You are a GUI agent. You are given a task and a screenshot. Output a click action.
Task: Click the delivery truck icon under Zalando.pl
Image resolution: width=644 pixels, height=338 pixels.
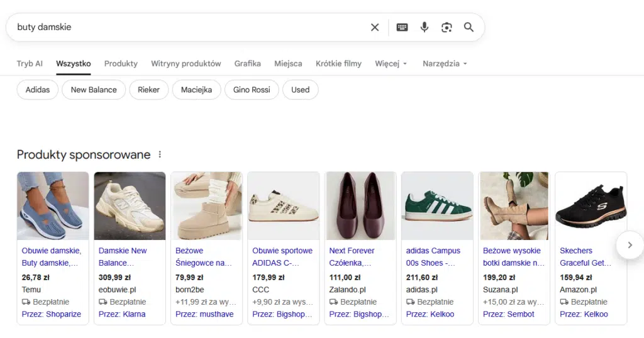(333, 302)
